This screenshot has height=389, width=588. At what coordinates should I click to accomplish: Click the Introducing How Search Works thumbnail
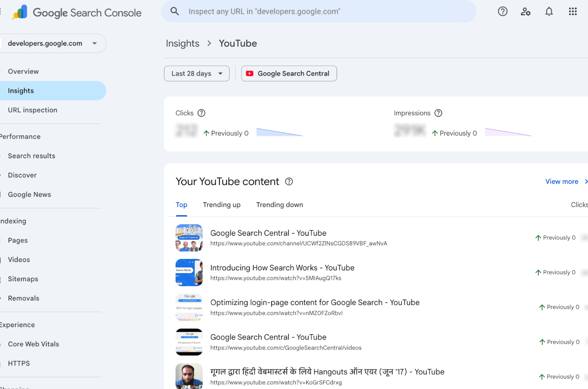189,273
